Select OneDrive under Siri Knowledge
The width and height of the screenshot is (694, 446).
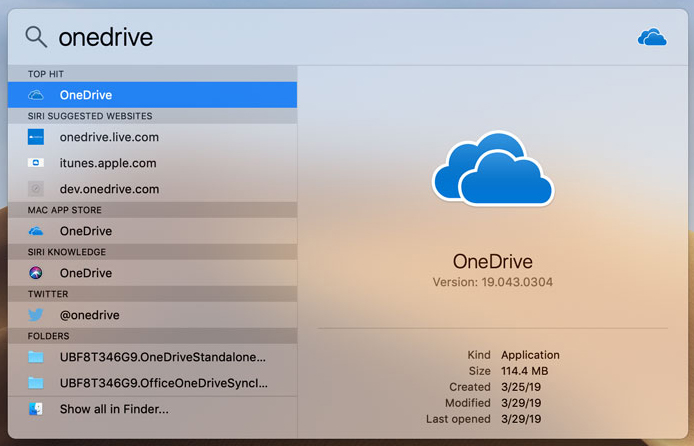pyautogui.click(x=152, y=273)
